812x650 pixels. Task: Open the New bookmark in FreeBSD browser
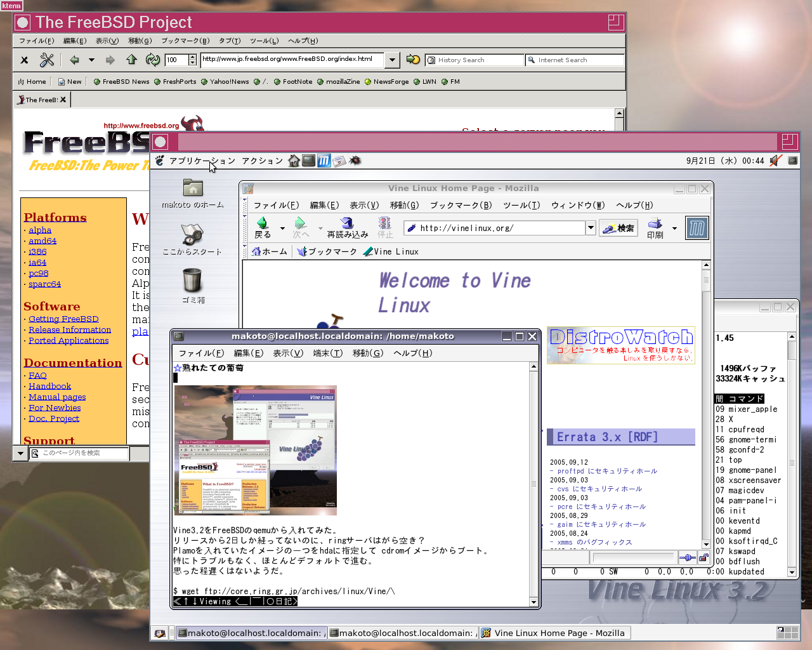tap(70, 82)
